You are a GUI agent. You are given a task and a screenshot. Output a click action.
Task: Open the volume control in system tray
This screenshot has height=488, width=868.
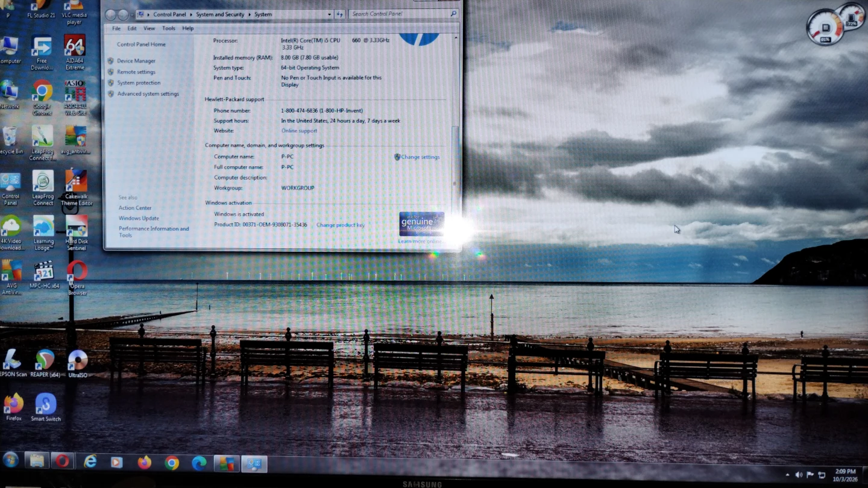click(x=799, y=475)
